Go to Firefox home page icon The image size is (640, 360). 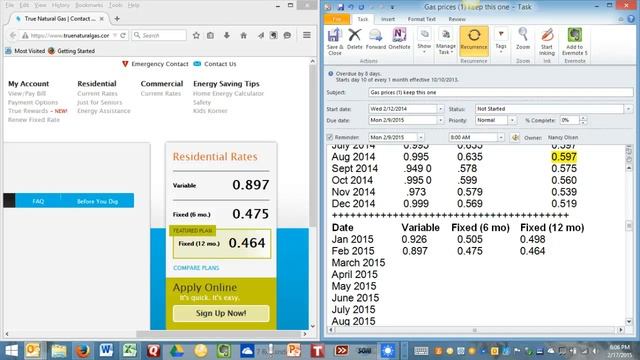coord(243,36)
